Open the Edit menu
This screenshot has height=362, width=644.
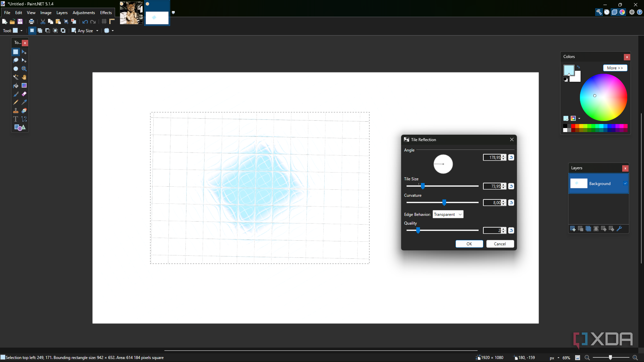tap(19, 13)
